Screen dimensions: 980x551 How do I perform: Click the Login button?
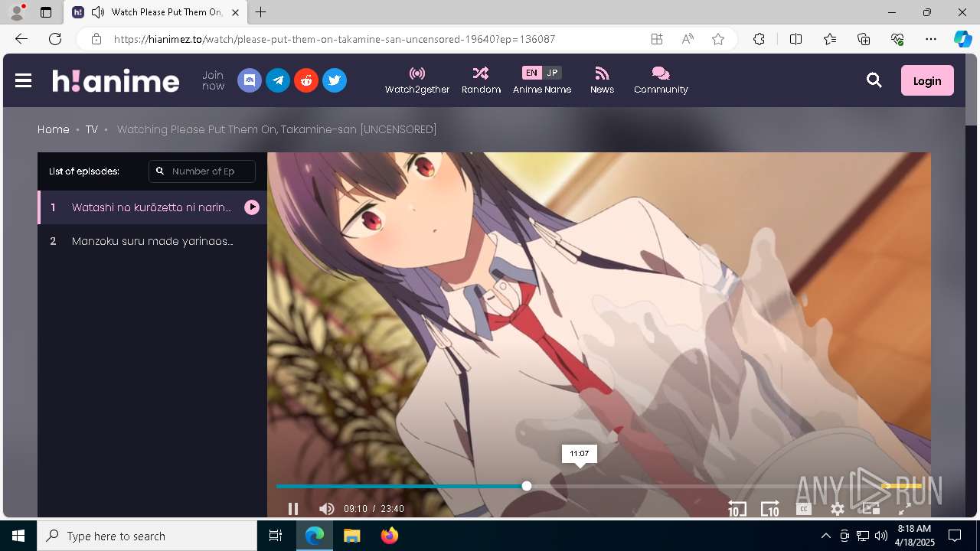927,80
